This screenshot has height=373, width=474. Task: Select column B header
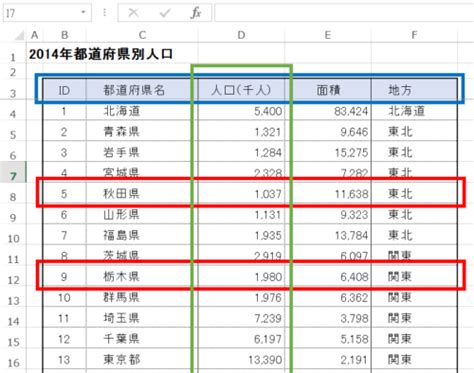coord(65,35)
